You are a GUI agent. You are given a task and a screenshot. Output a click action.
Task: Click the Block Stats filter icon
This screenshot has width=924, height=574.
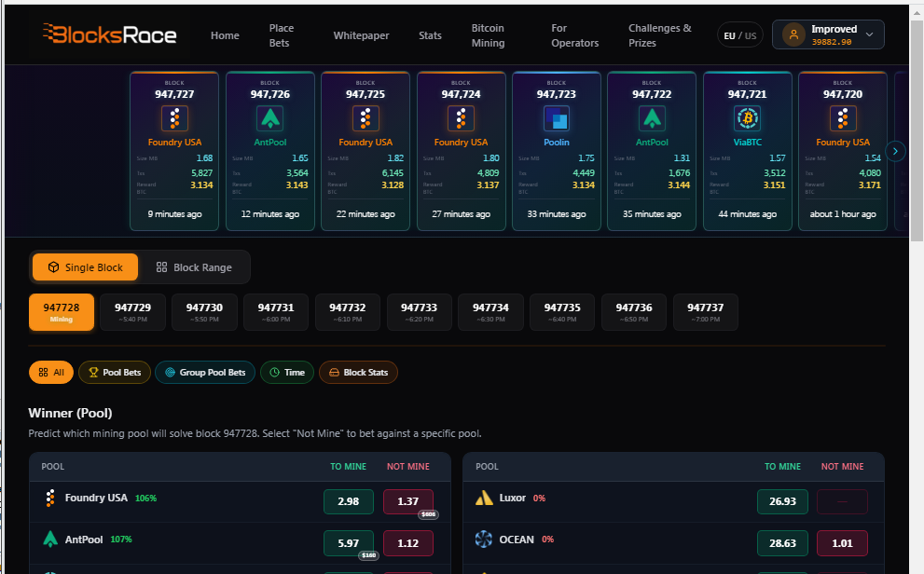pyautogui.click(x=334, y=372)
